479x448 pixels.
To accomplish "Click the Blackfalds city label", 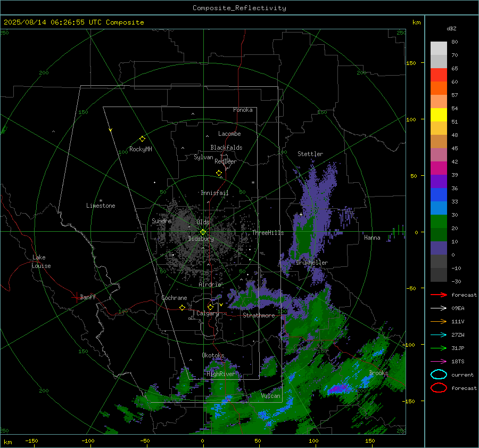I will (x=226, y=148).
